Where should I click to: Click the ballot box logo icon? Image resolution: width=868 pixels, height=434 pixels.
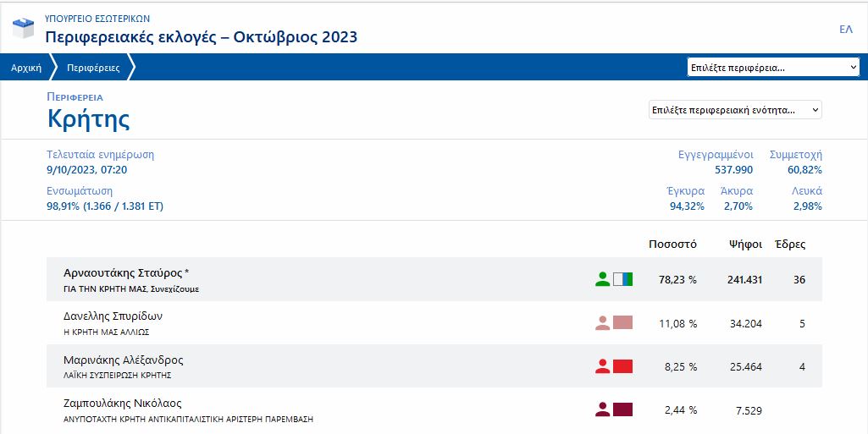(x=23, y=29)
